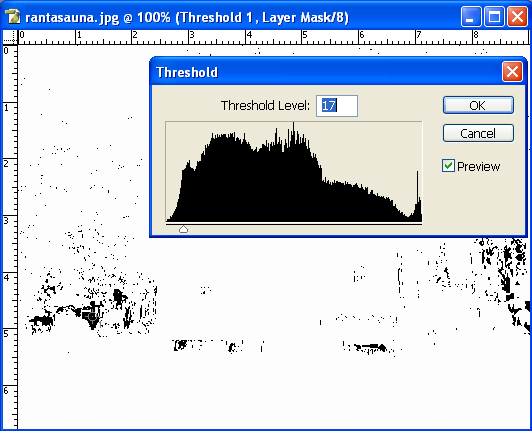Click the 6 mark on the vertical ruler

pyautogui.click(x=6, y=391)
